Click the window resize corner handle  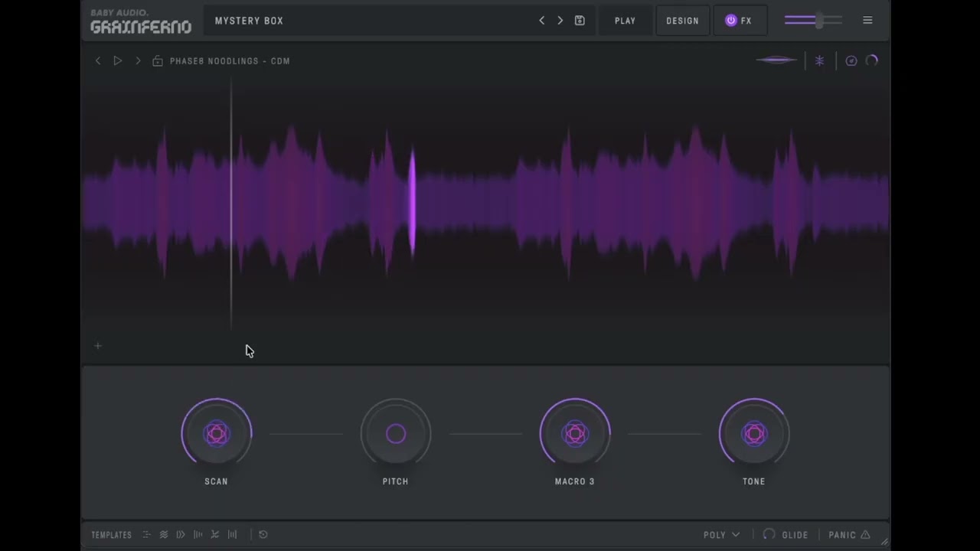[x=884, y=542]
